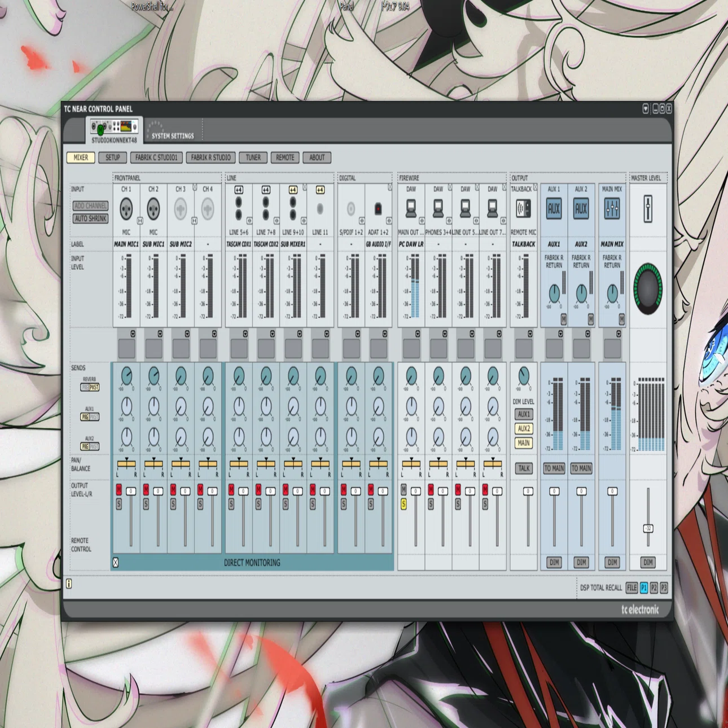Click the Master Level fader icon
728x728 pixels.
[x=648, y=209]
